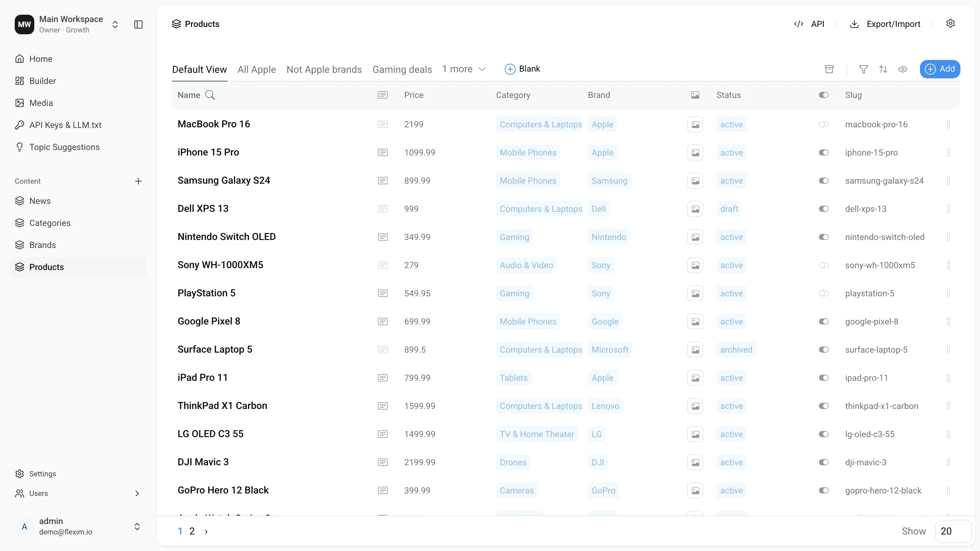Viewport: 980px width, 551px height.
Task: Click archived status of Surface Laptop 5
Action: pos(736,350)
